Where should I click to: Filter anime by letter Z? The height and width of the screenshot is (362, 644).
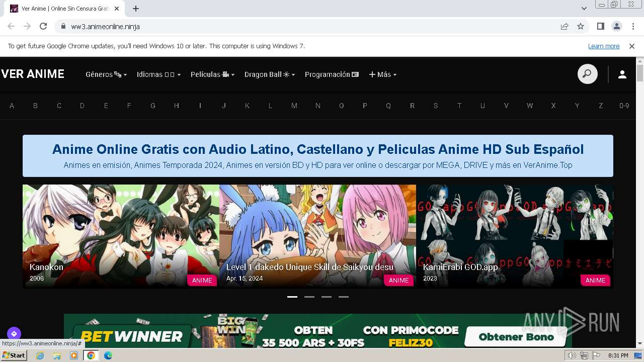coord(600,106)
